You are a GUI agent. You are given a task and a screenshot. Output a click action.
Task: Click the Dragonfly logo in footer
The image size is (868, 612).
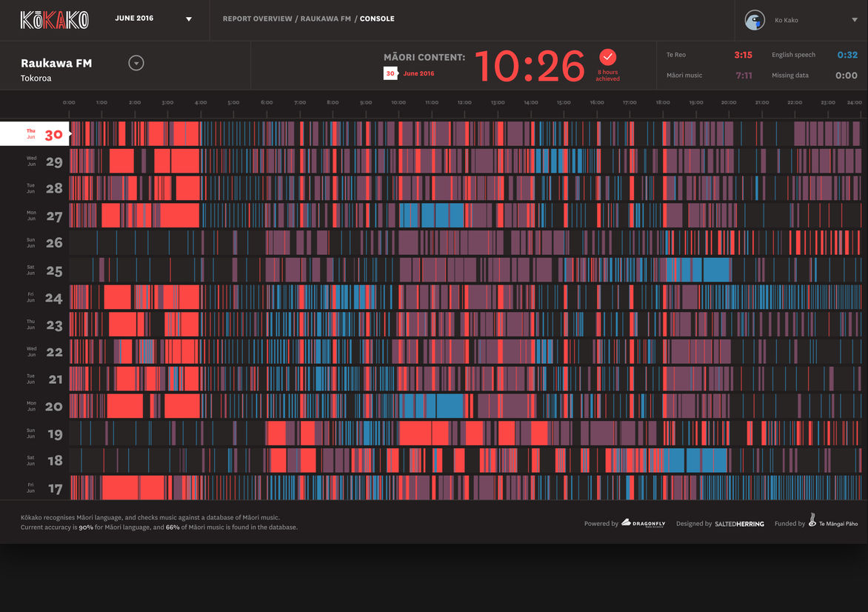point(643,523)
